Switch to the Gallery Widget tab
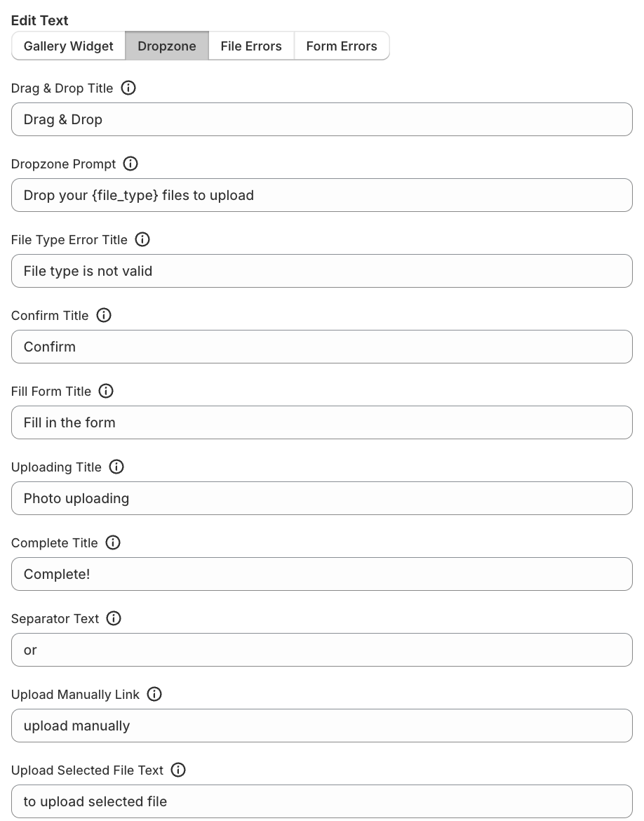The height and width of the screenshot is (821, 644). tap(69, 46)
